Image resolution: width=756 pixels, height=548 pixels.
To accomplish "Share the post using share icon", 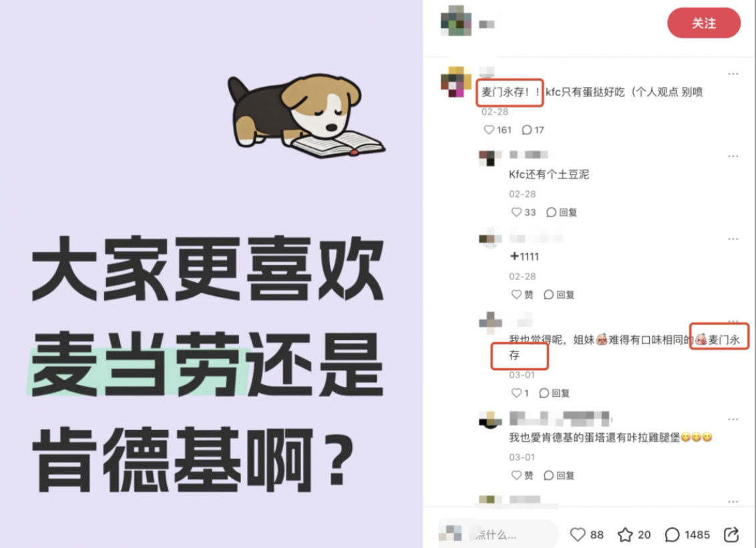I will [731, 534].
